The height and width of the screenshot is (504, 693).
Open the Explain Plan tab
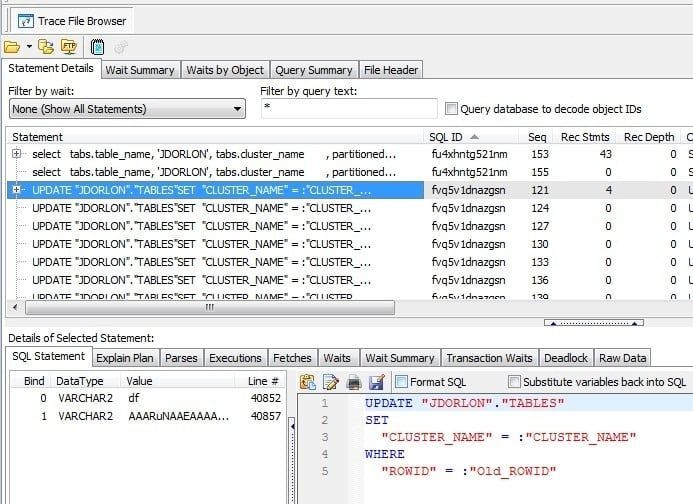point(125,358)
